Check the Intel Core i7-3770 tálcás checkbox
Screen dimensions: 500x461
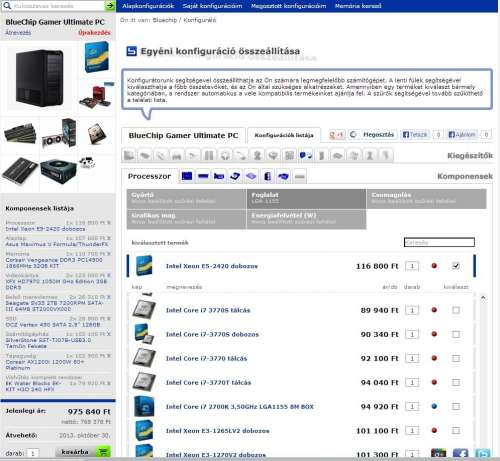pos(456,358)
